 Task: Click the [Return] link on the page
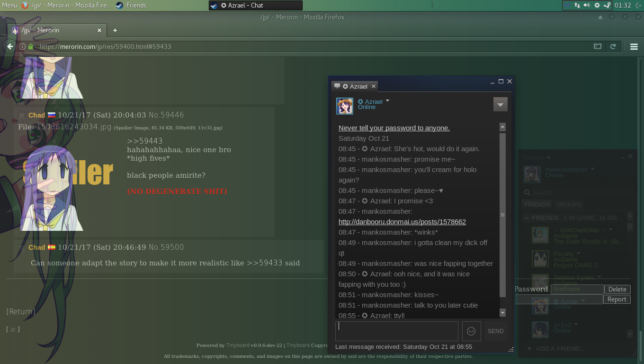[x=20, y=312]
